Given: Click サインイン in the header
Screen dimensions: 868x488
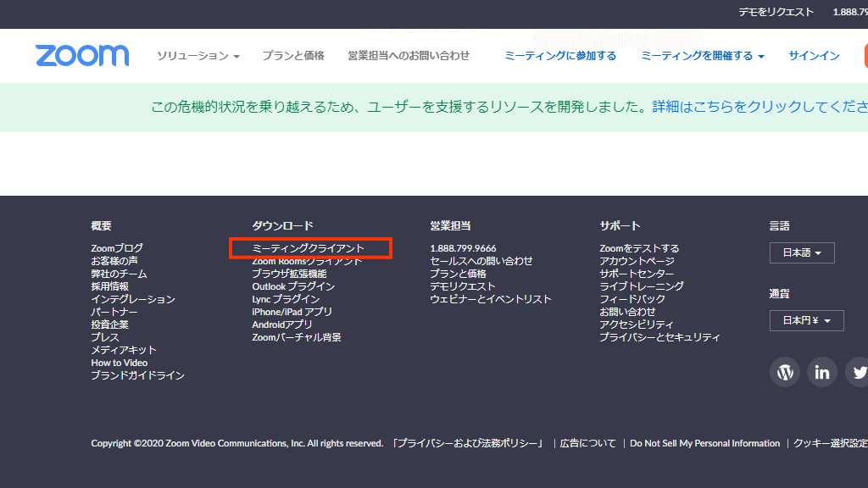Looking at the screenshot, I should [x=814, y=56].
